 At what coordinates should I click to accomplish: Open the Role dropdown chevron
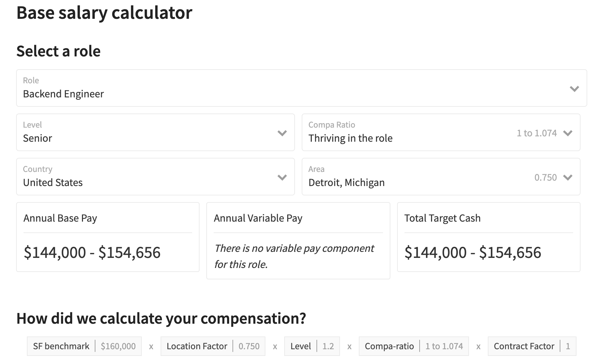574,88
